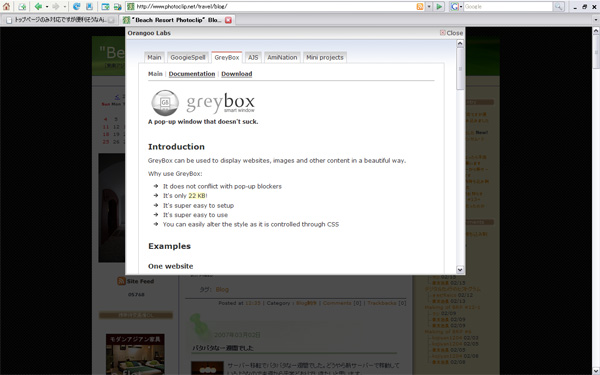Click the greybox logo image
The height and width of the screenshot is (375, 600).
203,103
